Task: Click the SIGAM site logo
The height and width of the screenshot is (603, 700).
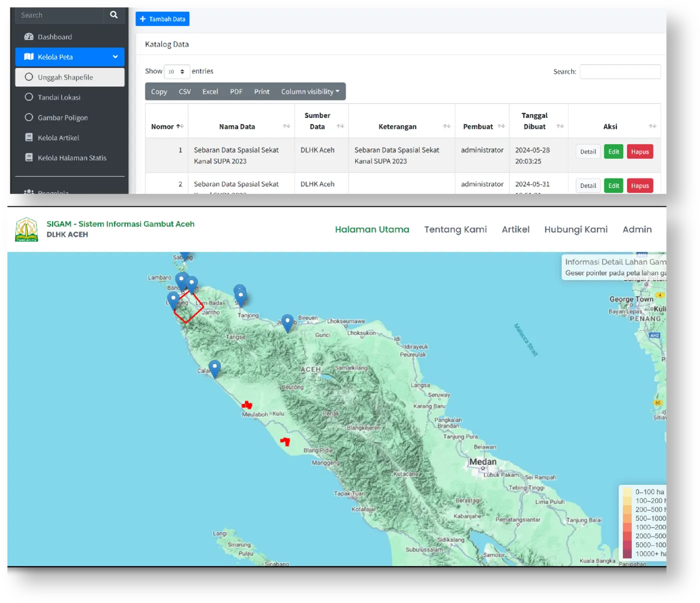Action: [x=26, y=229]
